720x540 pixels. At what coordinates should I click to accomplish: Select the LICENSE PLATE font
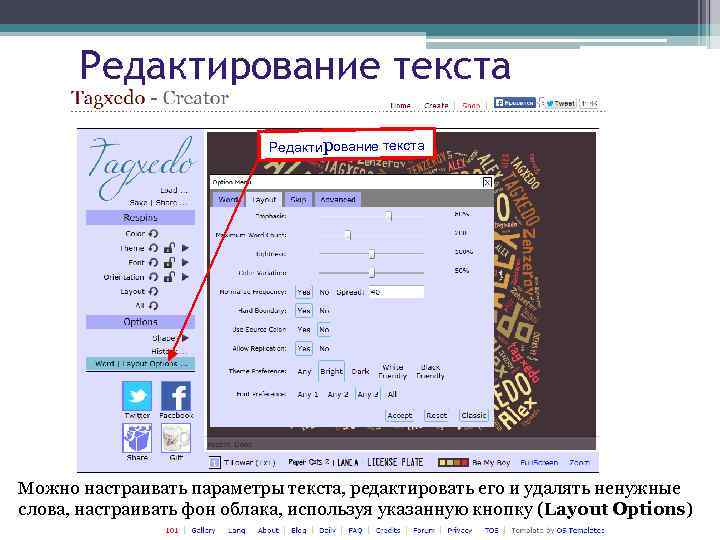coord(395,462)
